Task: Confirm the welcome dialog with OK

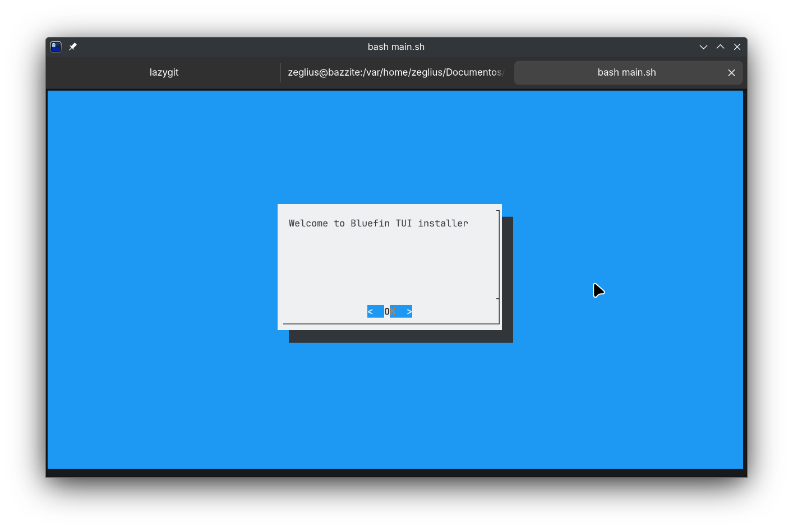Action: point(390,312)
